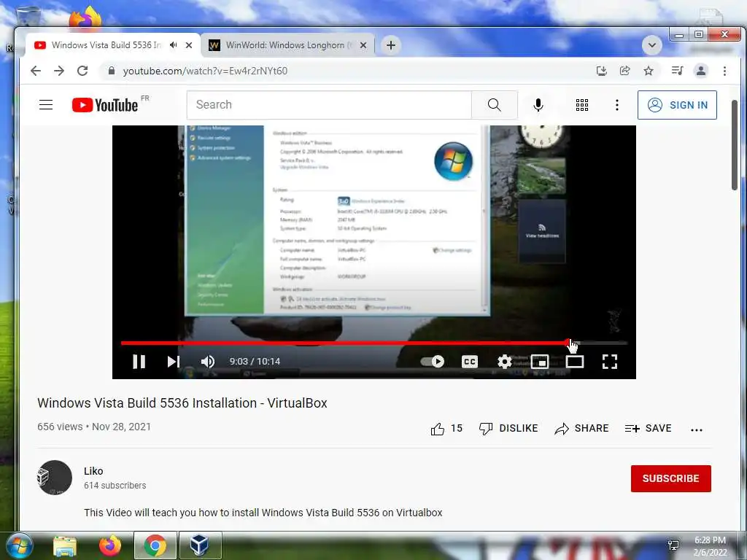The width and height of the screenshot is (747, 560).
Task: Like the video with thumbs up
Action: [446, 429]
